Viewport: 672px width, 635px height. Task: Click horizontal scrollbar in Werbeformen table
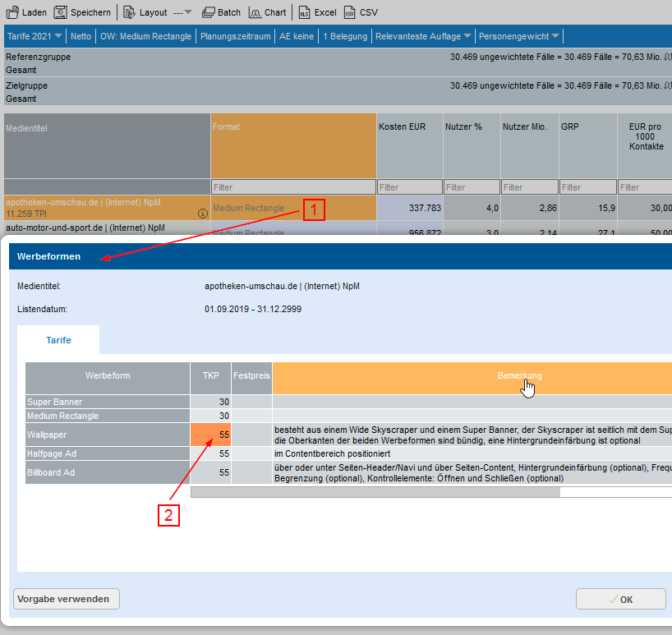(375, 492)
